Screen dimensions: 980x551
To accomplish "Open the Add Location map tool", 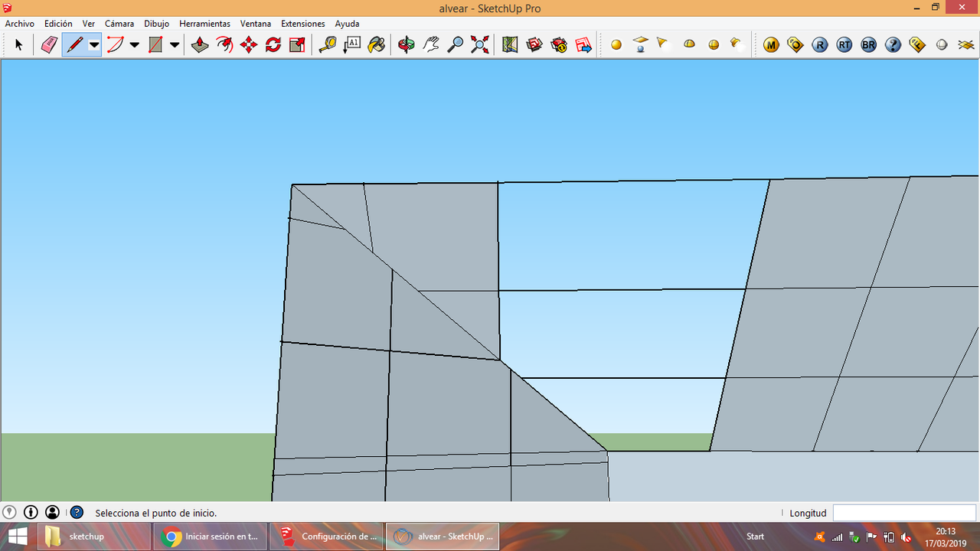I will tap(510, 45).
